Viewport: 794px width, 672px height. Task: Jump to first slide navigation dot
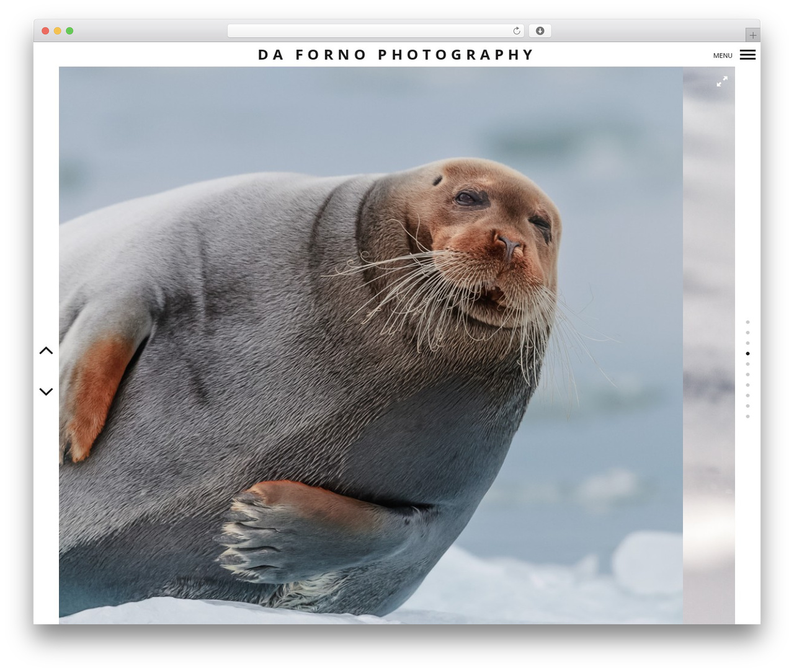[747, 322]
